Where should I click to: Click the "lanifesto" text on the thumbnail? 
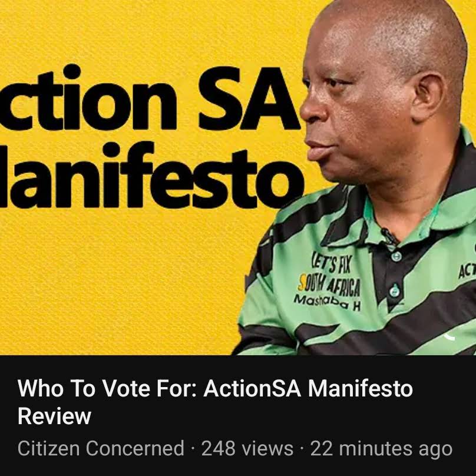coord(152,176)
